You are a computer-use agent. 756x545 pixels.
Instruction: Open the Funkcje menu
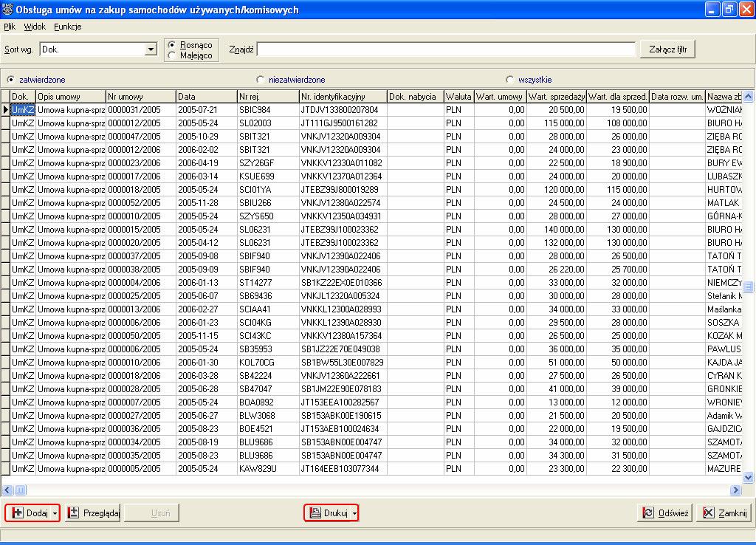click(x=67, y=27)
